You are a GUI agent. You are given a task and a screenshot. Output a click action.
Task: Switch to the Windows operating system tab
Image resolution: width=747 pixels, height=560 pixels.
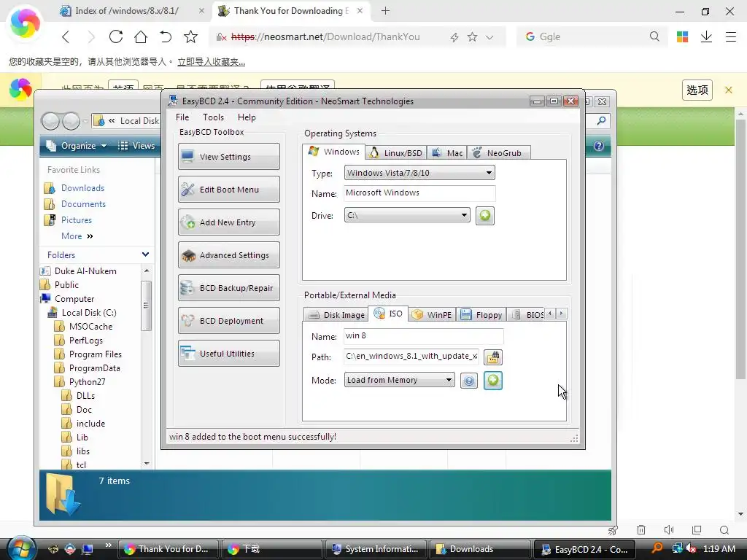(334, 152)
